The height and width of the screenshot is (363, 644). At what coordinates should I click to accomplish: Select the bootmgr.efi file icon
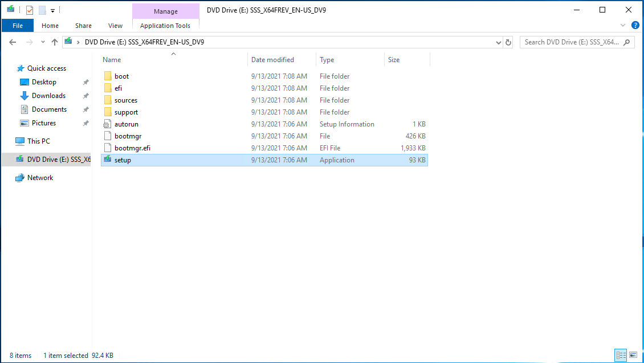click(x=108, y=148)
